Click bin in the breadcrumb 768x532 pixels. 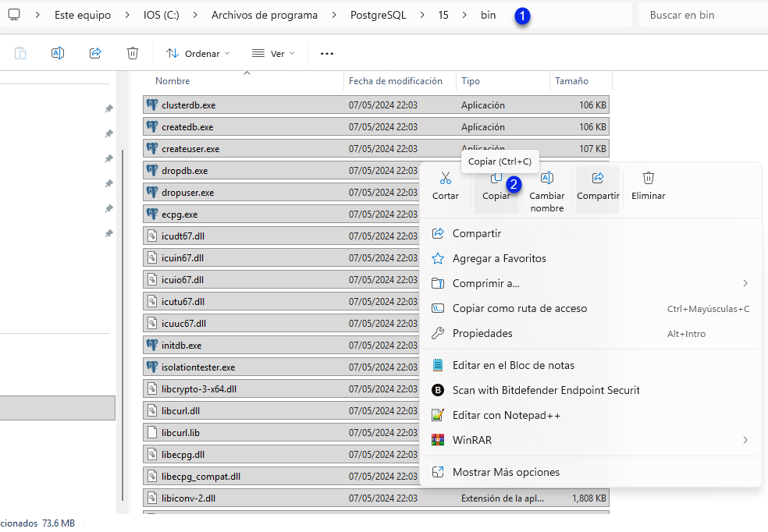(x=488, y=15)
